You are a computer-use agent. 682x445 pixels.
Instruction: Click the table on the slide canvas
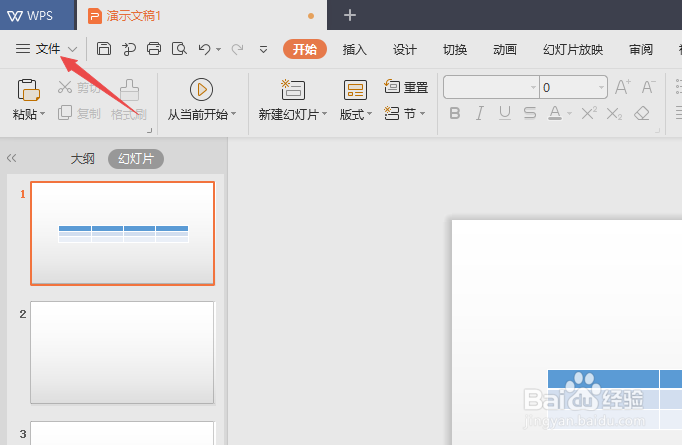click(615, 399)
